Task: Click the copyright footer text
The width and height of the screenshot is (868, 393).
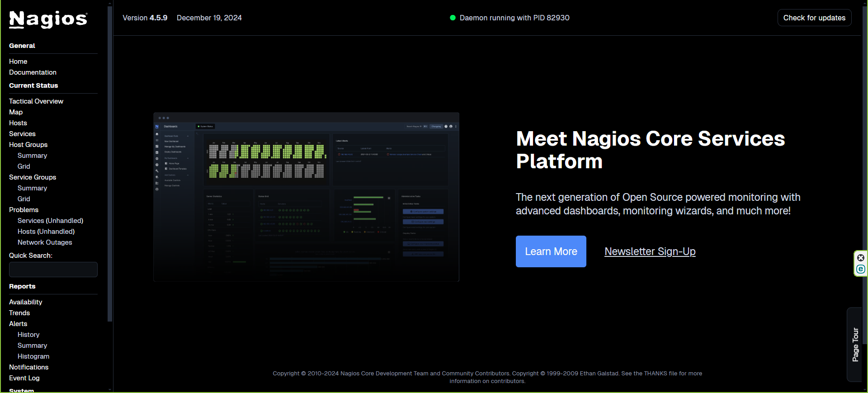Action: [x=487, y=377]
